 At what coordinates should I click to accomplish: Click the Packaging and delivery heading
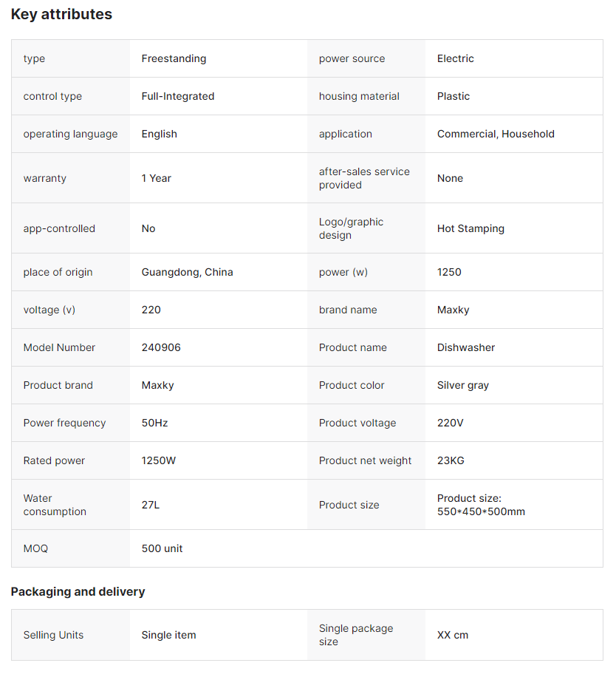[78, 591]
